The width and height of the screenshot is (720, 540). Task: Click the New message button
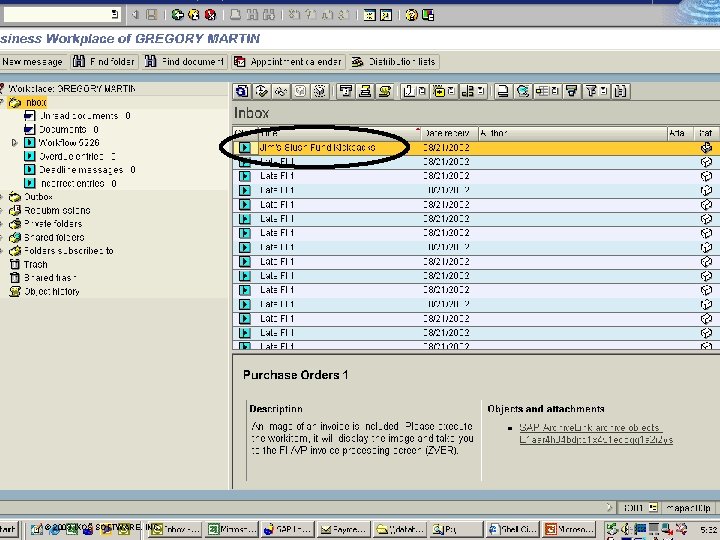[33, 62]
